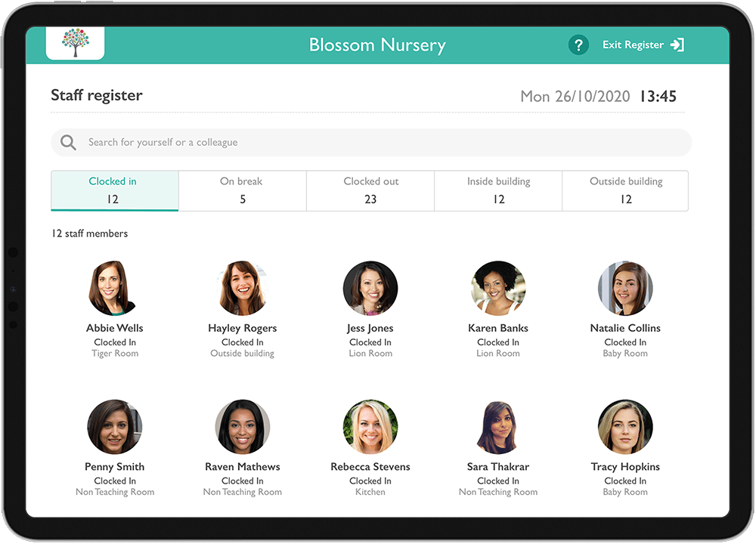
Task: View the Outside building list
Action: [625, 190]
